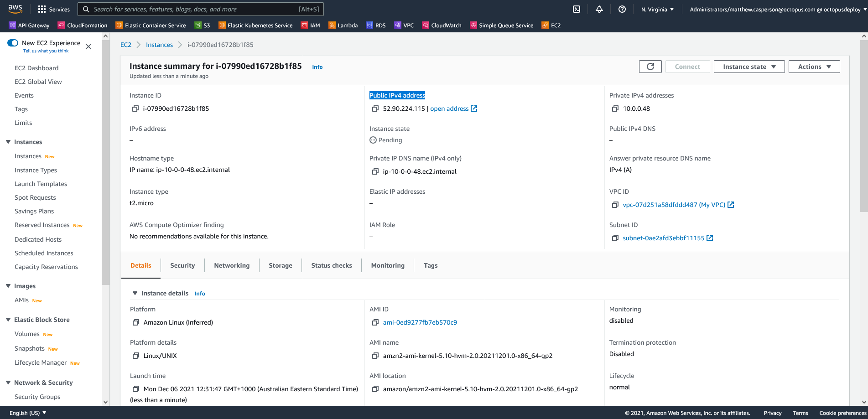Copy the subnet ID

coord(615,238)
